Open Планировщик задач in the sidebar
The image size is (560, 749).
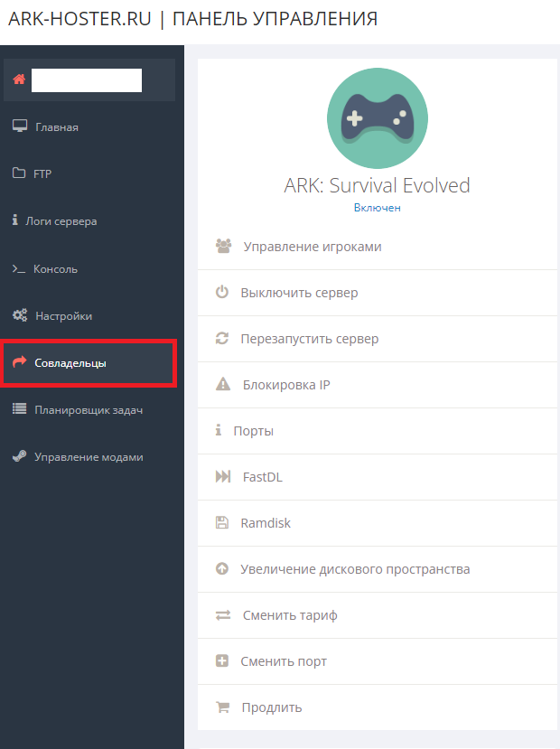coord(89,410)
